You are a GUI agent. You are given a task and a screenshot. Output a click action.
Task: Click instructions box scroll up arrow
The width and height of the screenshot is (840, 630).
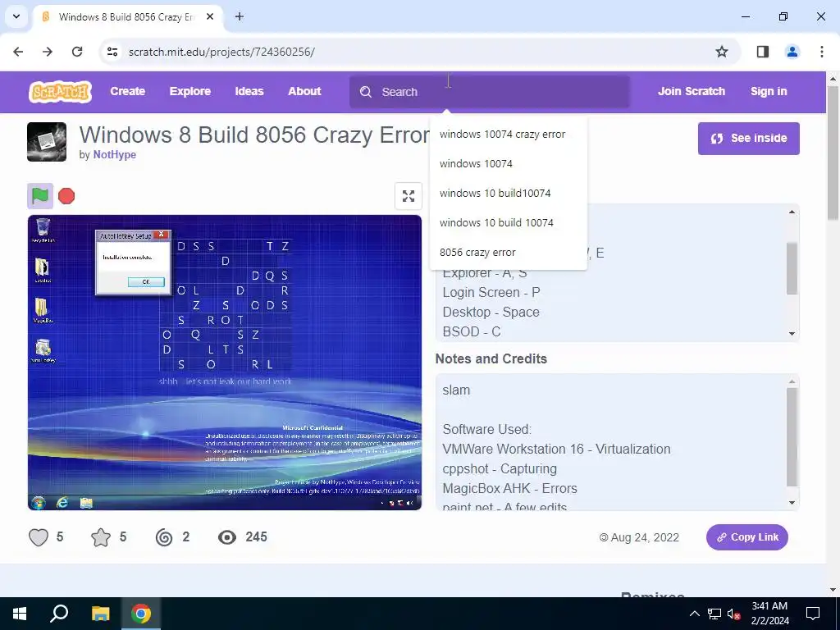(792, 212)
